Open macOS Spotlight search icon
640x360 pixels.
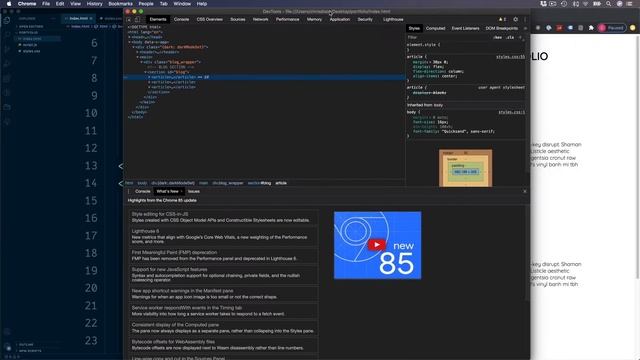pos(608,4)
